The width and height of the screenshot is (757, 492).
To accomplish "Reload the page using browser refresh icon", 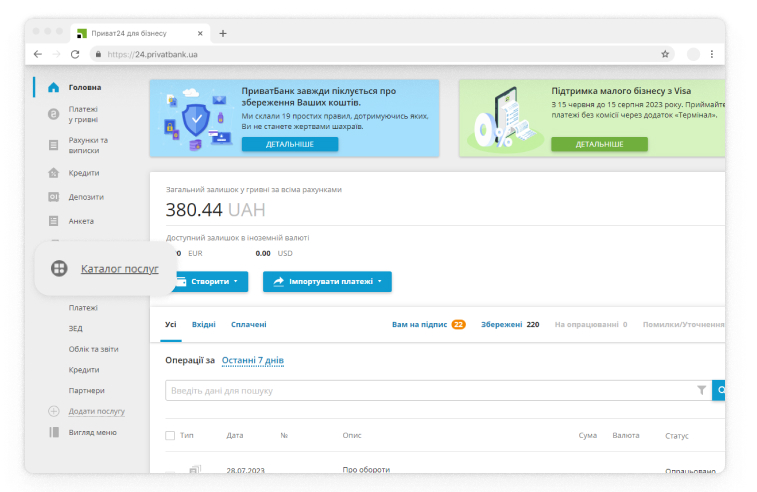I will (x=75, y=54).
